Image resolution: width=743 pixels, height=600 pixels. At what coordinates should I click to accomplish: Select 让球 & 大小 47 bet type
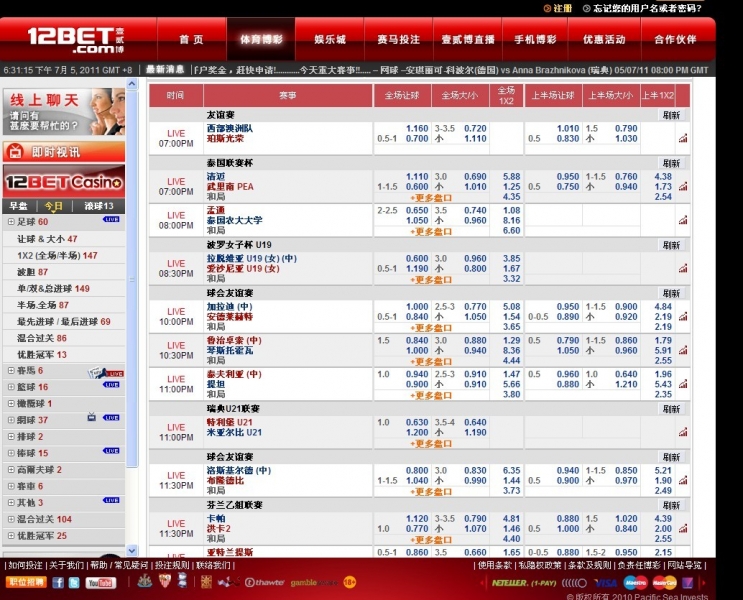tap(47, 239)
